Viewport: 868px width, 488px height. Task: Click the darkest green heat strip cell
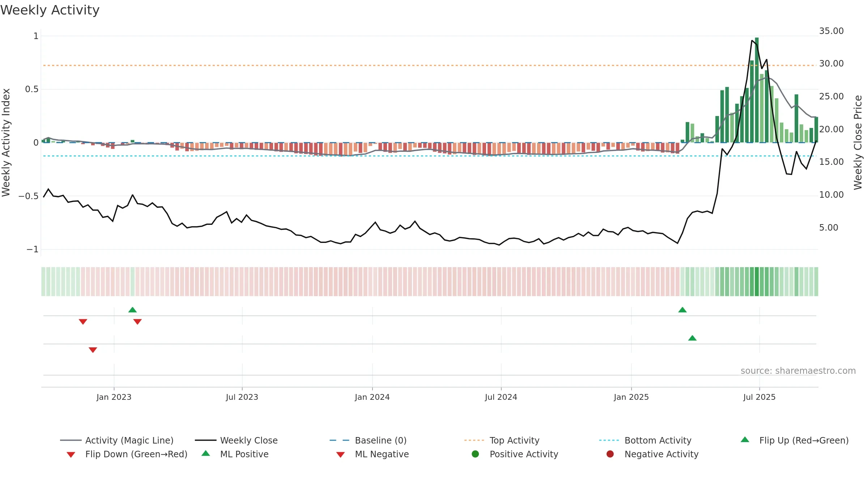pyautogui.click(x=757, y=282)
